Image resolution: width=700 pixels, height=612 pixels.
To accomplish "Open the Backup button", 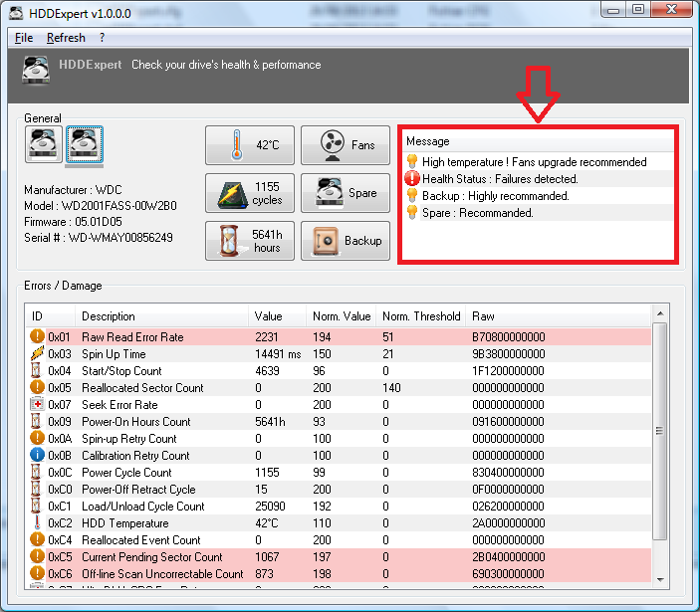I will click(346, 241).
